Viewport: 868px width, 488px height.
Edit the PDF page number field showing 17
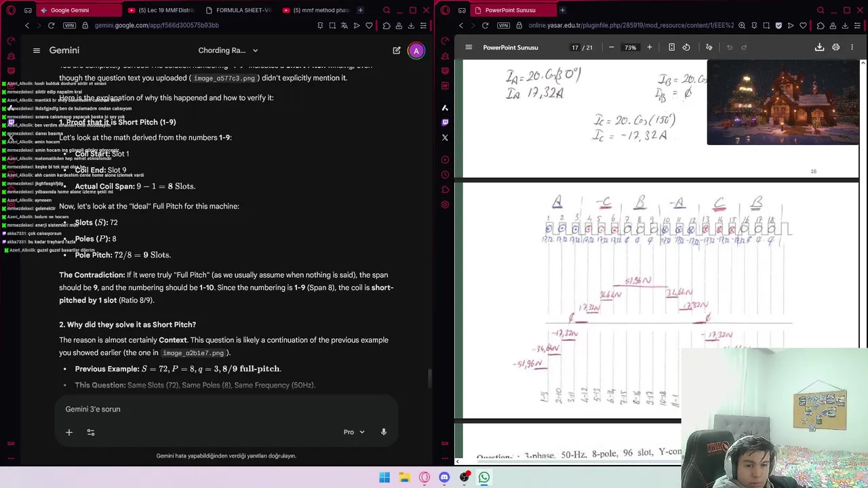click(575, 47)
